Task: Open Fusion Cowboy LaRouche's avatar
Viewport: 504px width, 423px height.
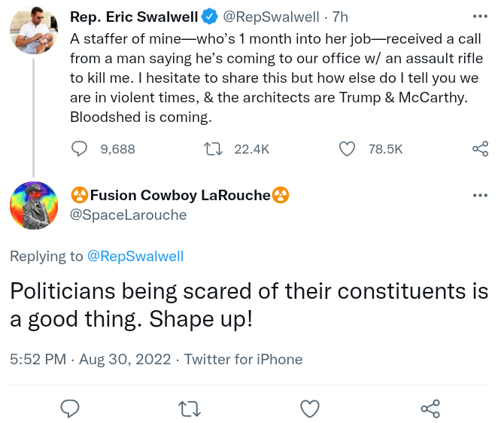Action: [34, 205]
